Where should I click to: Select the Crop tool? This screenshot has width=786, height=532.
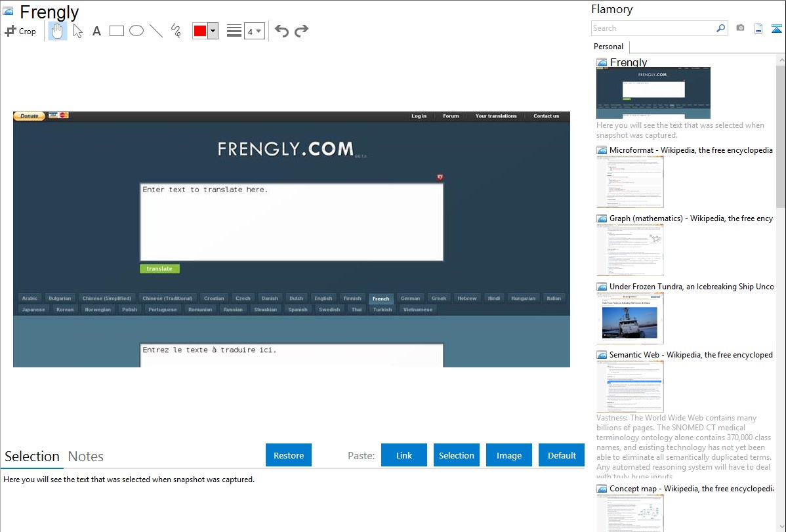20,31
